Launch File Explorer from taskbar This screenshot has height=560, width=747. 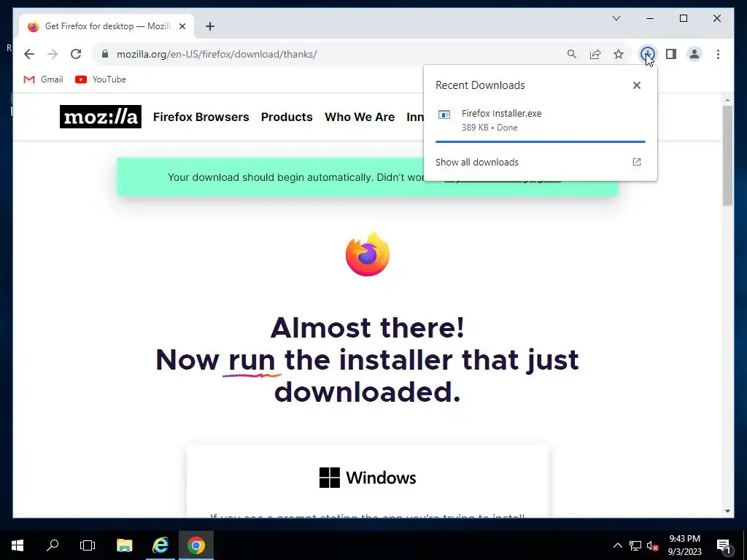(124, 545)
